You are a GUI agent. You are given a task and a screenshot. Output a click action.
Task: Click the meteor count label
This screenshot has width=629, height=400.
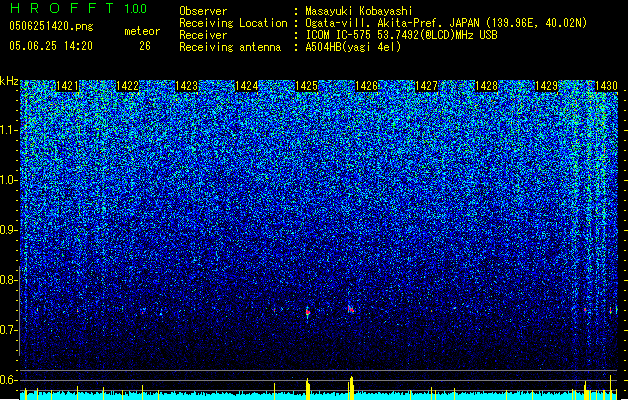coord(142,31)
